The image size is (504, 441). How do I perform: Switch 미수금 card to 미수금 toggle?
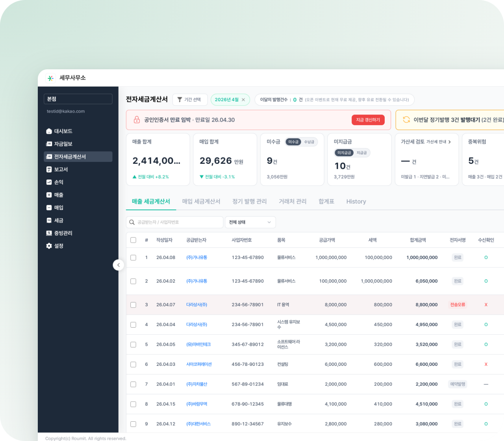pyautogui.click(x=293, y=142)
